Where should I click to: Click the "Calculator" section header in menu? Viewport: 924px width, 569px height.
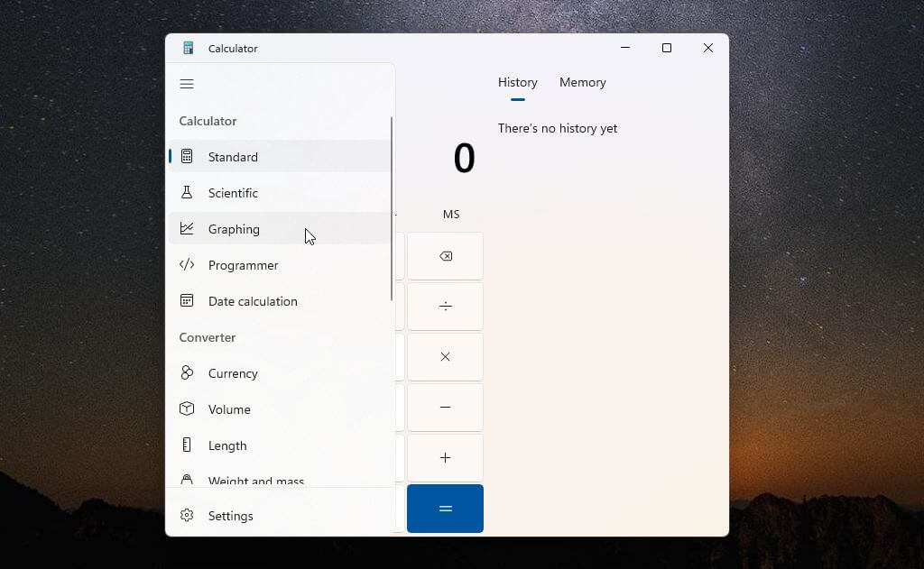[x=208, y=121]
